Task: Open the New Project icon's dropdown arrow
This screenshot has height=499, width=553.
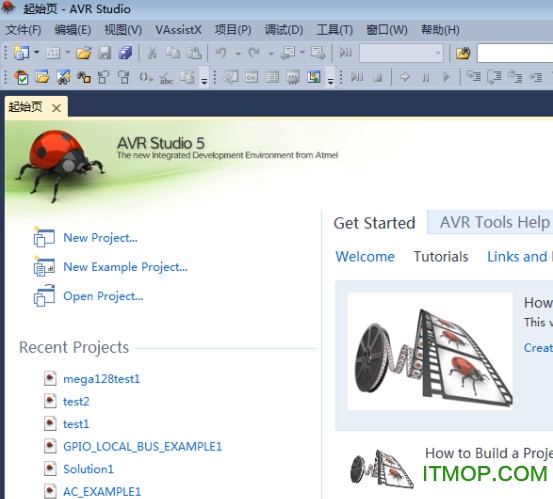Action: click(x=37, y=53)
